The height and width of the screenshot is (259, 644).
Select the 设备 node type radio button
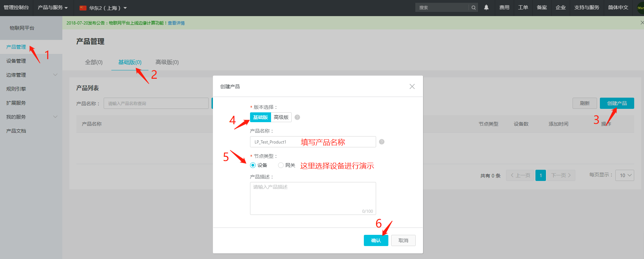253,165
